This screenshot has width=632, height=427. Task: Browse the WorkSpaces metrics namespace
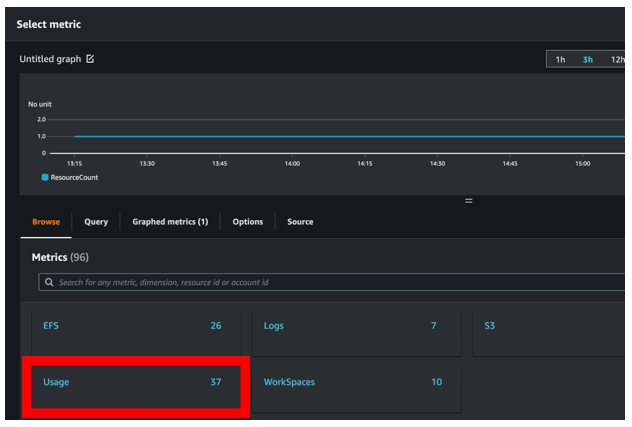tap(354, 382)
